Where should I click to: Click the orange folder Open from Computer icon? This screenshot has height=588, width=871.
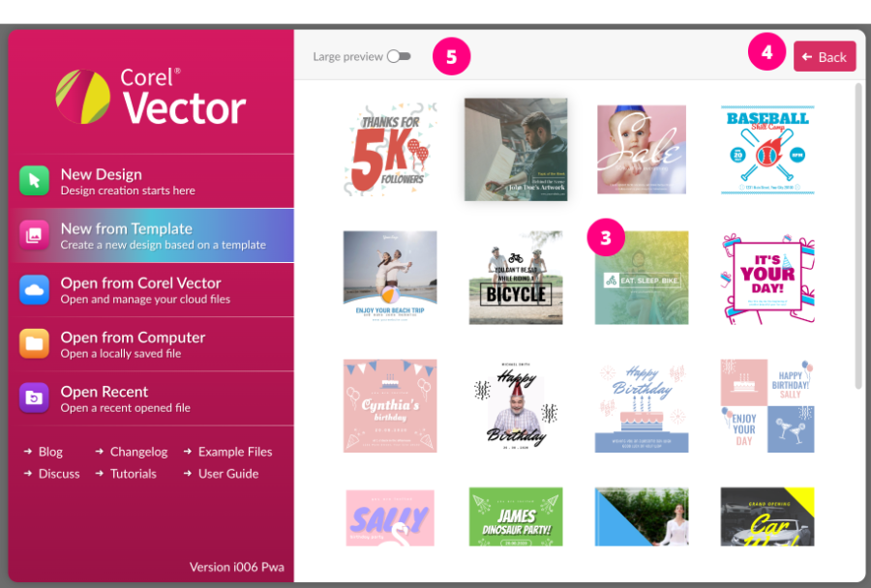point(35,343)
